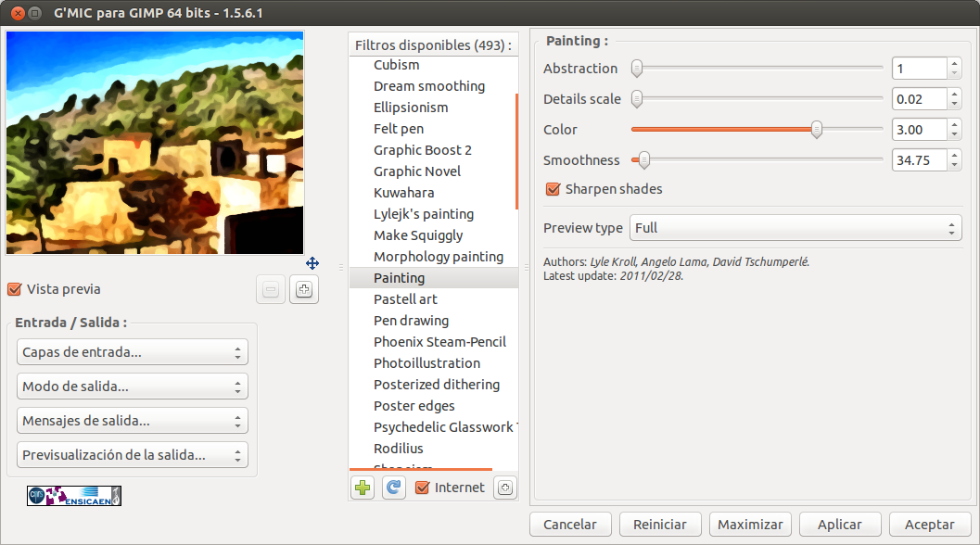Select the Pastell art filter
This screenshot has width=980, height=545.
pos(405,299)
